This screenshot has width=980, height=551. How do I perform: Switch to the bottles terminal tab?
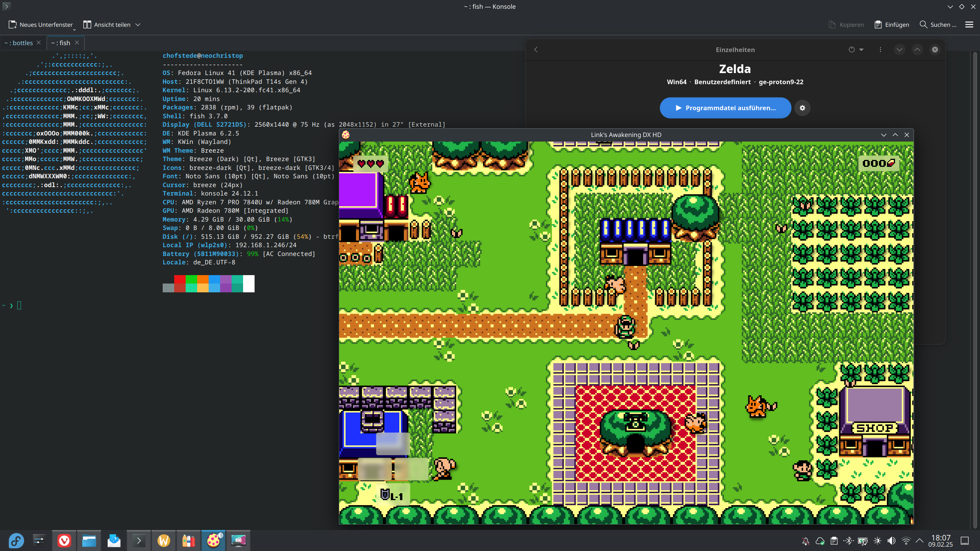(19, 43)
